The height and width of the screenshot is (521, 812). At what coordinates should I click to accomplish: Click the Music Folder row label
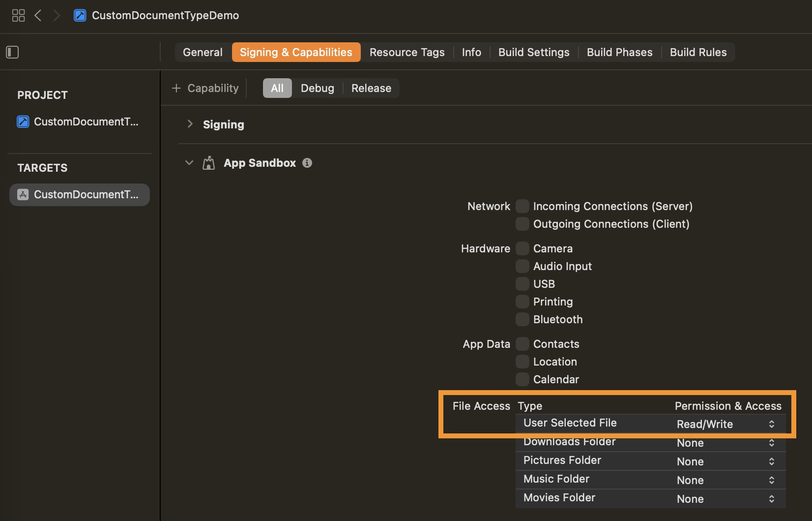[556, 479]
